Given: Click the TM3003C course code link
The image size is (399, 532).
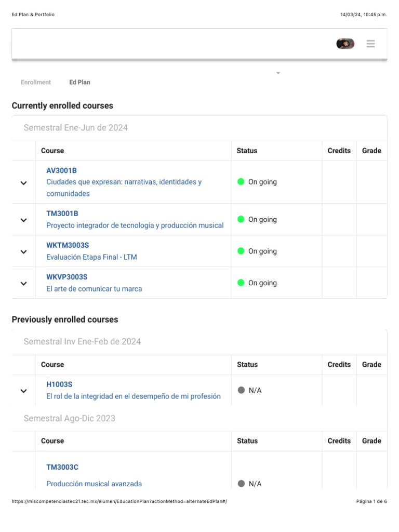Looking at the screenshot, I should point(62,467).
